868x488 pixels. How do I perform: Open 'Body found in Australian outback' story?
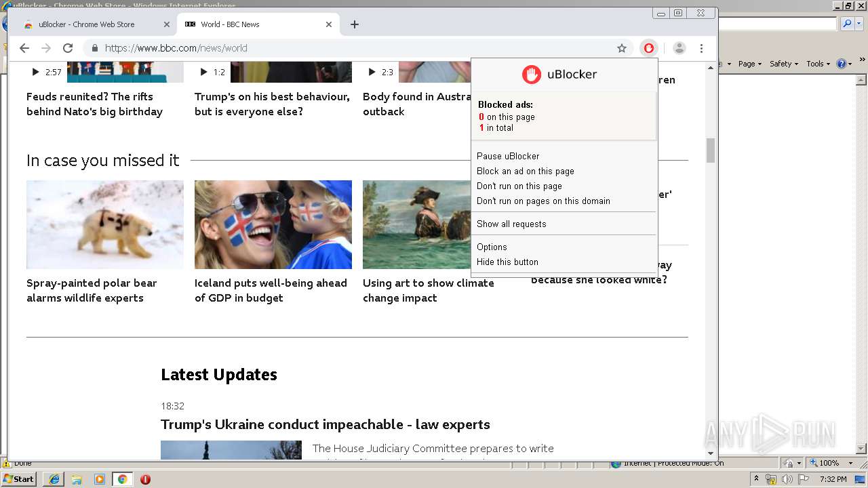tap(417, 104)
